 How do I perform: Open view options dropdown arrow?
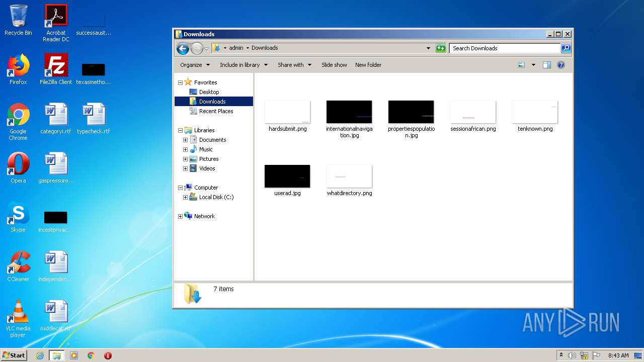(533, 65)
